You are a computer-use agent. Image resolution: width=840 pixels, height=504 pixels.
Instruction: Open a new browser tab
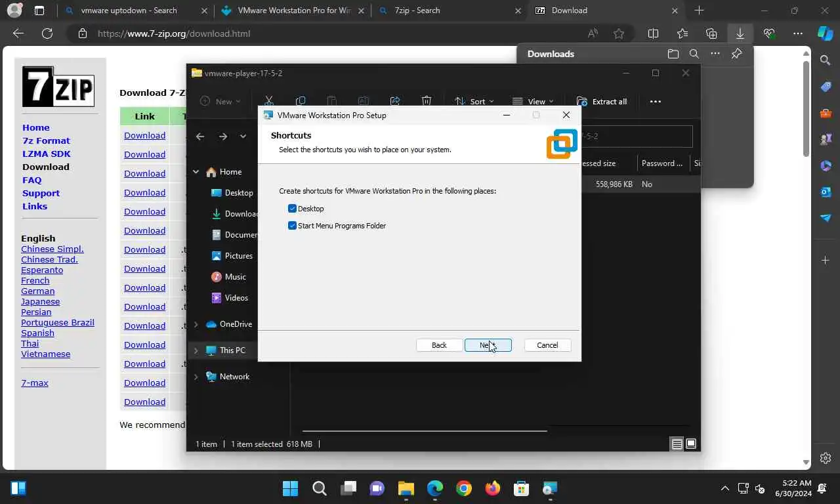pyautogui.click(x=699, y=10)
